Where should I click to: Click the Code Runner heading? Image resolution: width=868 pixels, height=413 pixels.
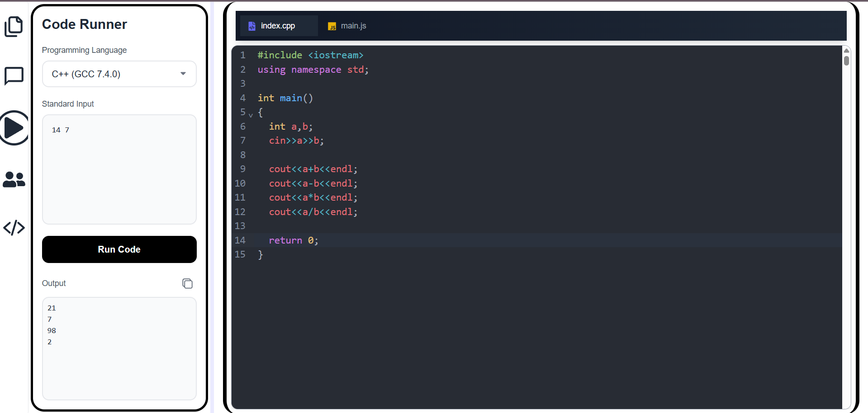(x=84, y=24)
